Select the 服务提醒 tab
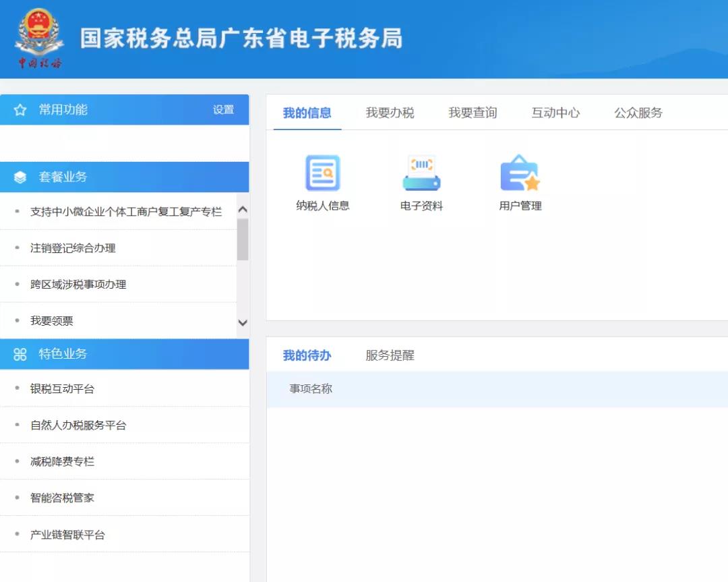The height and width of the screenshot is (582, 728). [x=390, y=355]
